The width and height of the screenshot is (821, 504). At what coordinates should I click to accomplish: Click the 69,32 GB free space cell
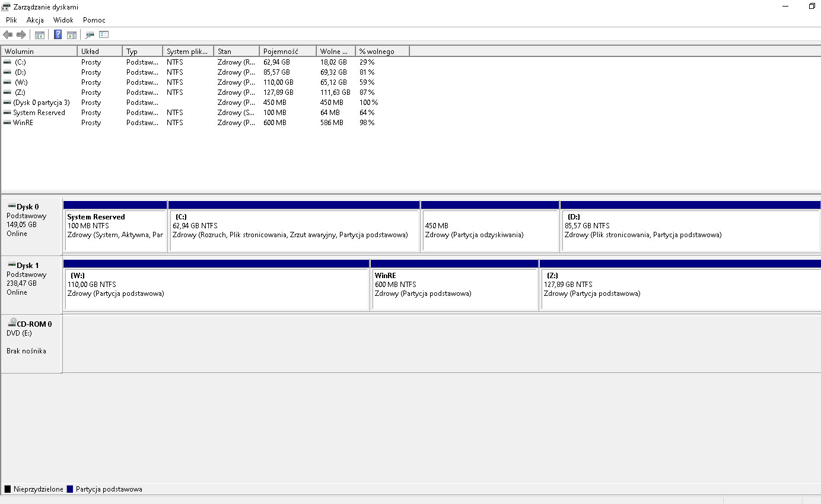click(333, 72)
